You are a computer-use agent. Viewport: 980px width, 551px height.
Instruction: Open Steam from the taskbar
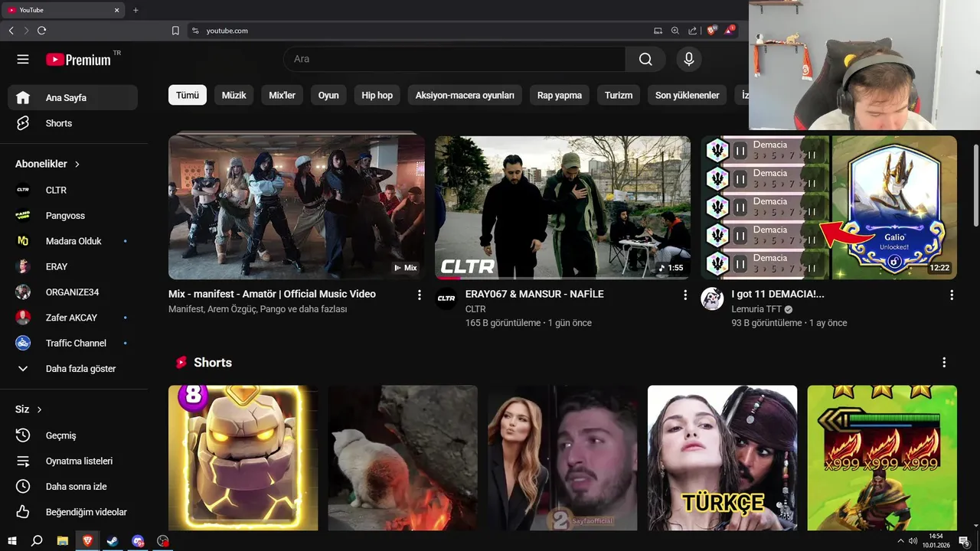coord(113,541)
